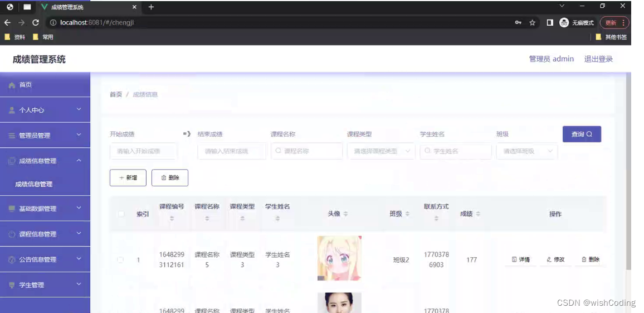
Task: Open the 常用 bookmarks folder
Action: click(43, 37)
